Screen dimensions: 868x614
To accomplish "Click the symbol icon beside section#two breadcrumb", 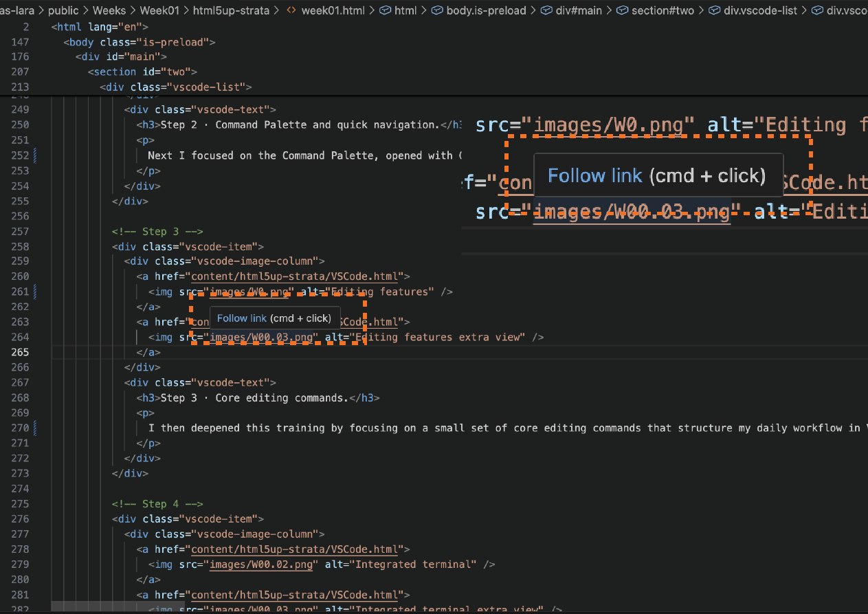I will [x=622, y=11].
